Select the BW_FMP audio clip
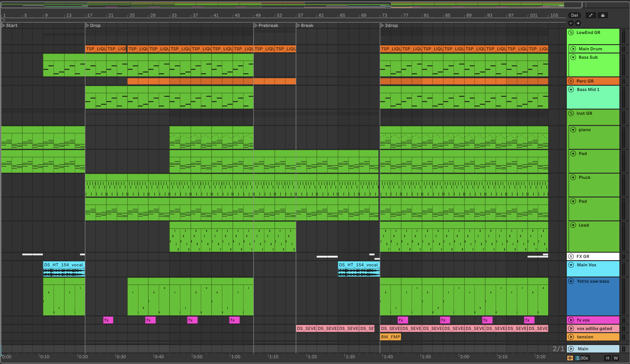 click(390, 337)
